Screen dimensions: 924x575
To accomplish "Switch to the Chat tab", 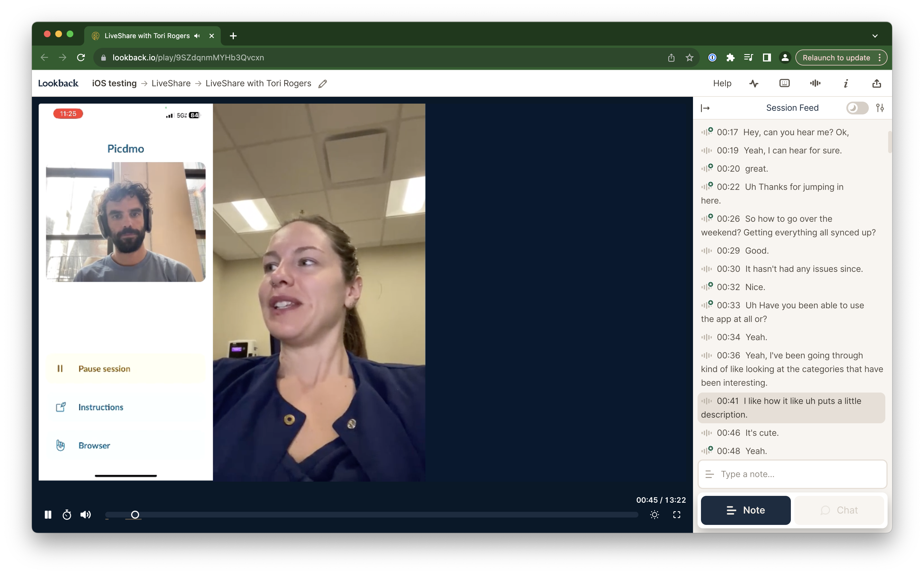I will 839,510.
